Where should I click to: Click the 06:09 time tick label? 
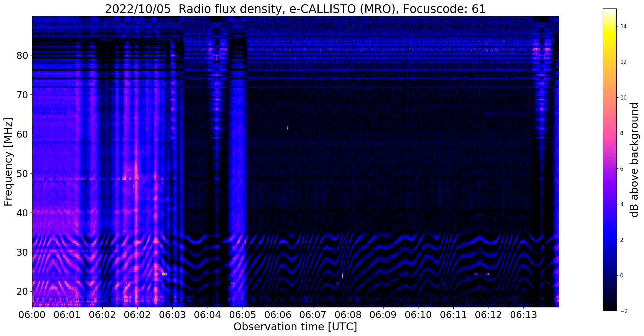383,314
